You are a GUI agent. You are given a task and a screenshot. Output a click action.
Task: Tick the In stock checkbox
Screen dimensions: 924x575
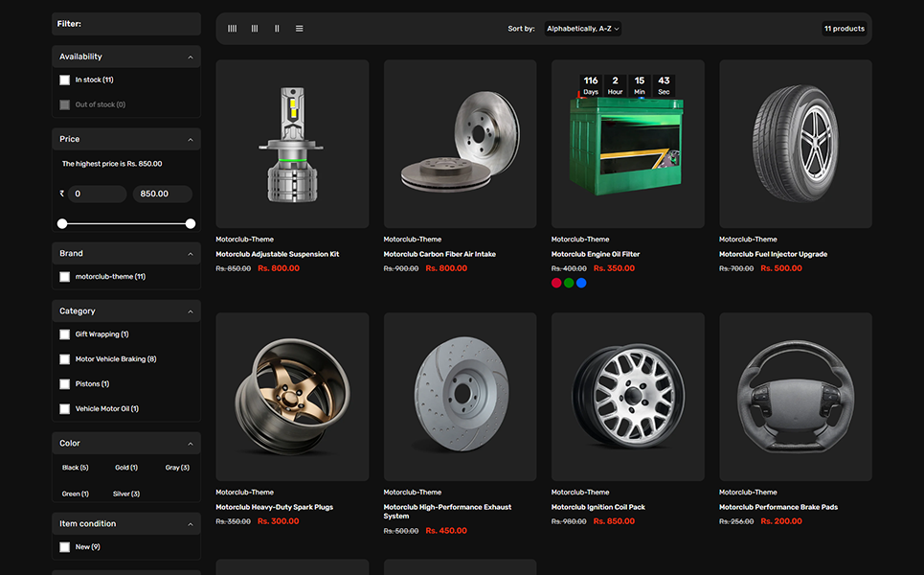(x=65, y=80)
